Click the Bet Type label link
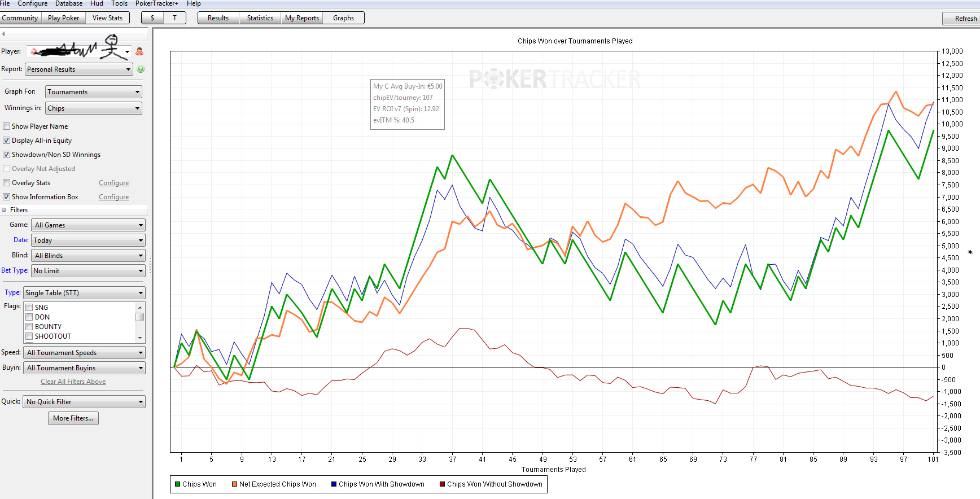This screenshot has height=499, width=980. 15,270
